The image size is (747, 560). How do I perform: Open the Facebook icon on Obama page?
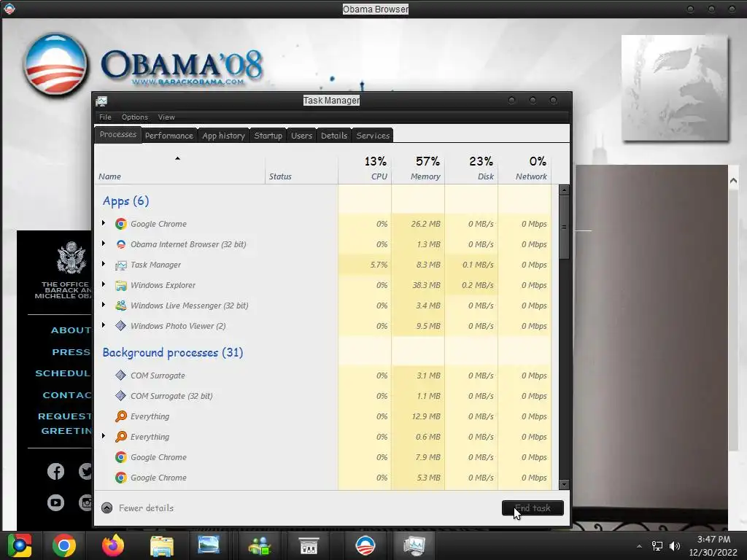click(x=55, y=472)
